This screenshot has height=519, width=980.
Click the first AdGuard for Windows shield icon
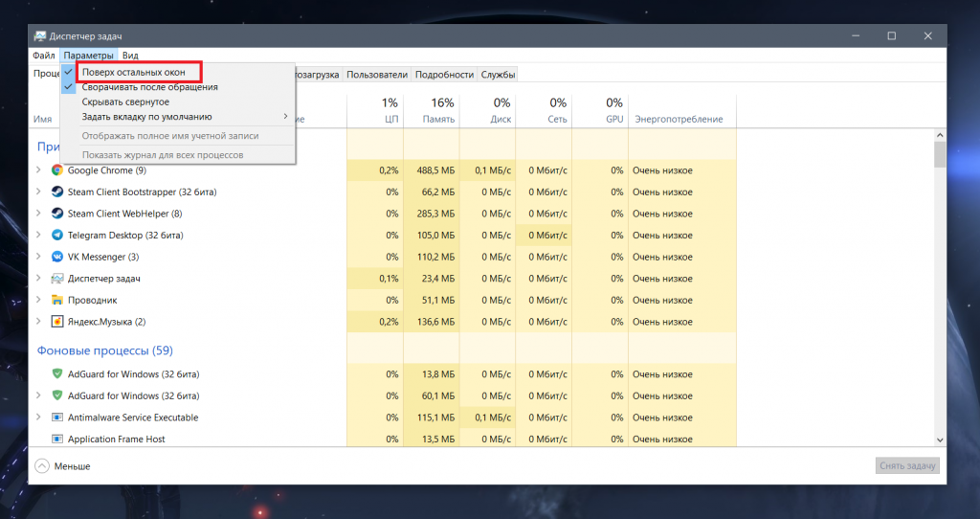click(x=57, y=374)
